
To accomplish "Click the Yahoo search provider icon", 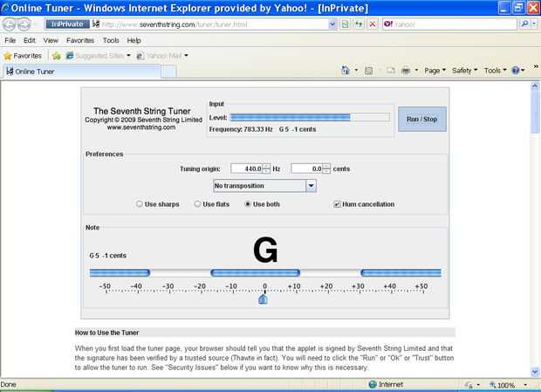I will 388,24.
